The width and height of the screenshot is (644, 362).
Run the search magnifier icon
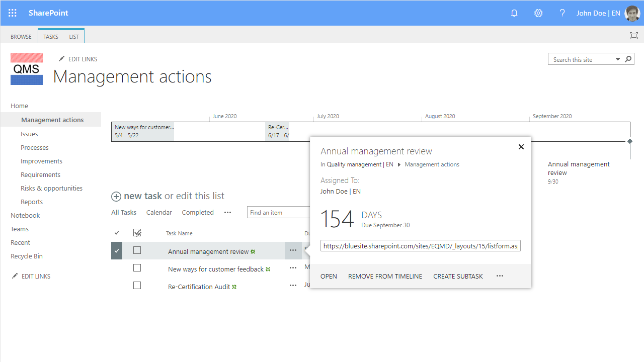tap(628, 59)
